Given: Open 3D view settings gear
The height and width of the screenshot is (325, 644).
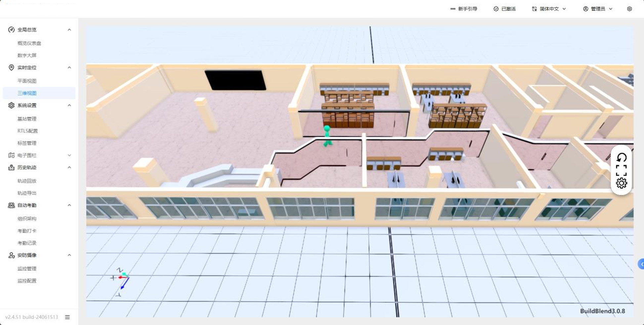Looking at the screenshot, I should [622, 183].
